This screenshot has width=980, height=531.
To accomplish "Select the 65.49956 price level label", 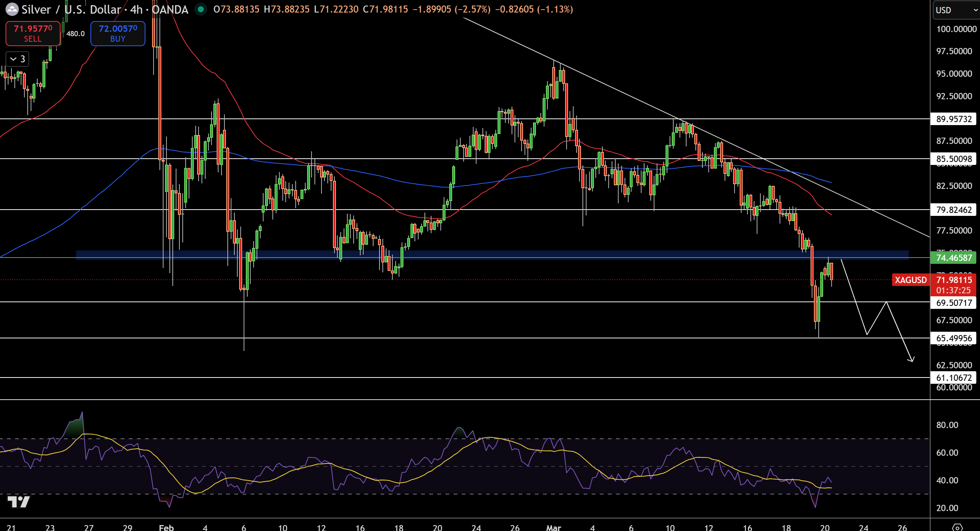I will coord(954,338).
